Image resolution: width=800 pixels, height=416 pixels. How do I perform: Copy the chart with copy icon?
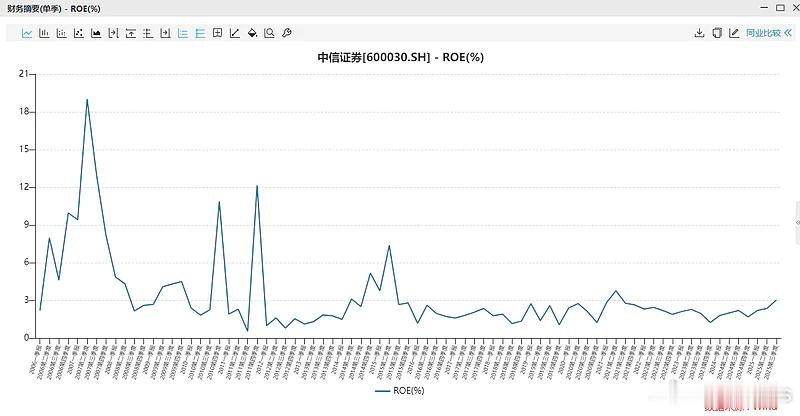[x=717, y=33]
